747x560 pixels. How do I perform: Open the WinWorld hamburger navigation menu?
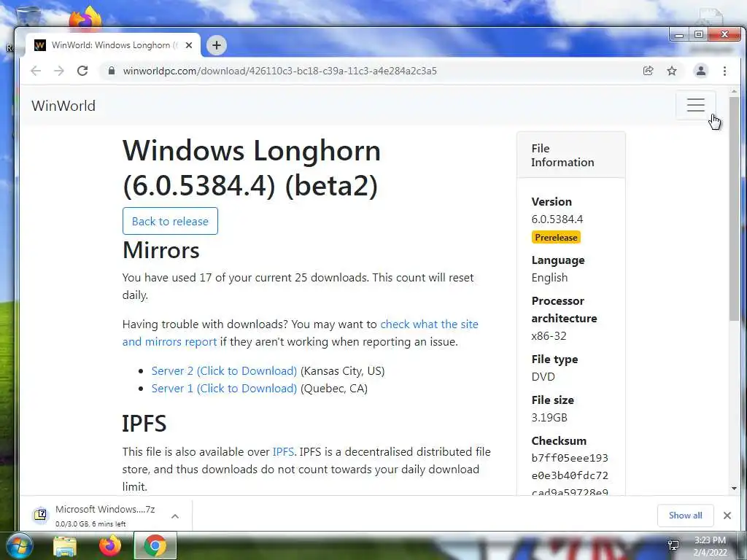click(695, 105)
